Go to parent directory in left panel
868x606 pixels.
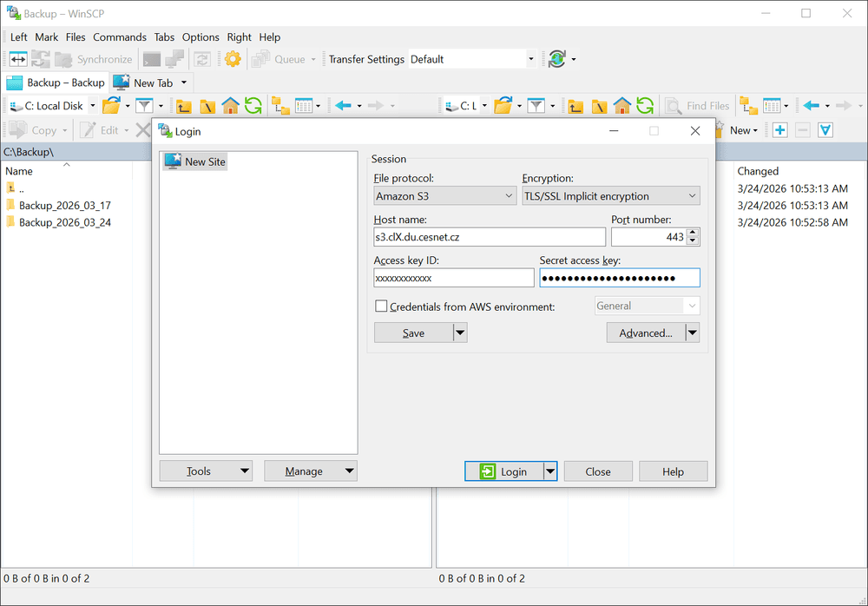coord(184,106)
